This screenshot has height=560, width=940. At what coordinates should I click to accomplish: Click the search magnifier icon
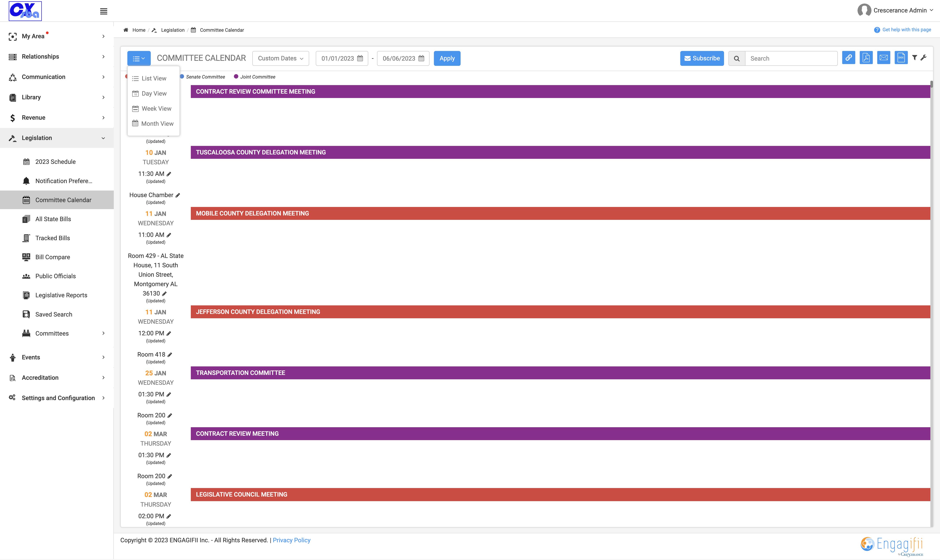pos(737,58)
